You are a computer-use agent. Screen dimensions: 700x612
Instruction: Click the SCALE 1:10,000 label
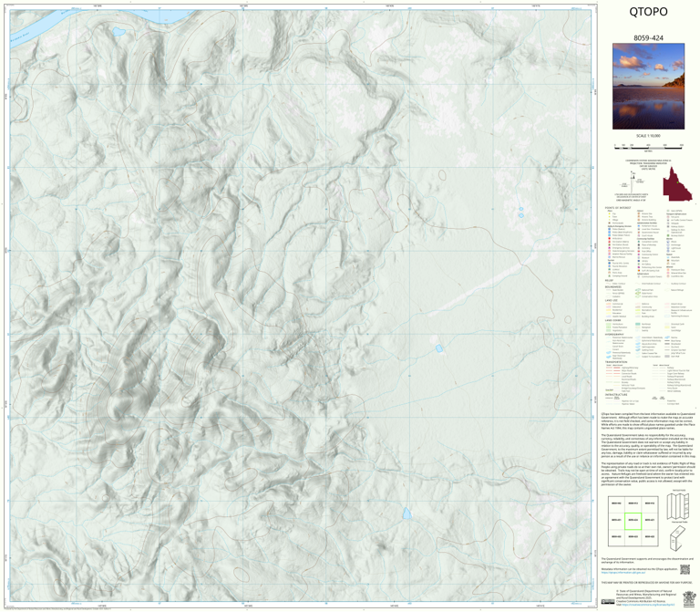tap(648, 136)
